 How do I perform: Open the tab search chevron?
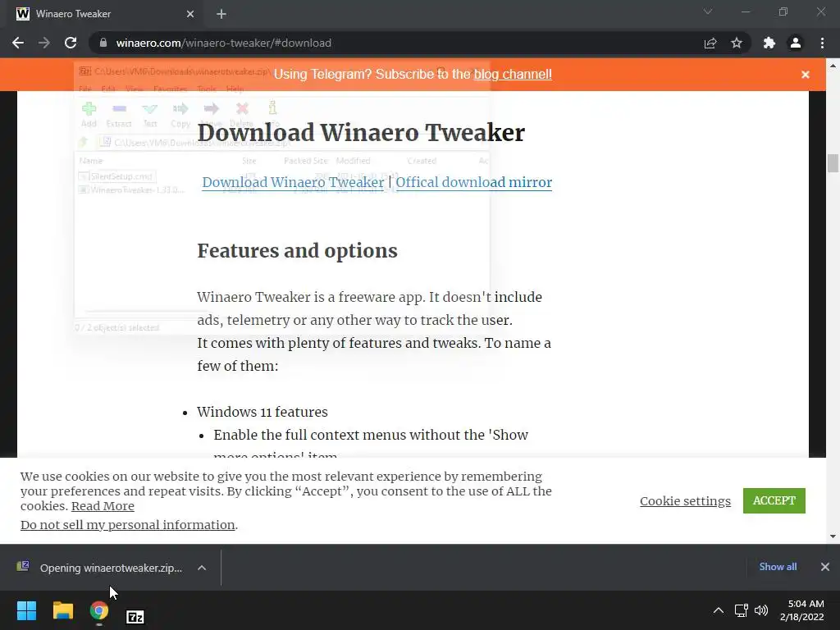[708, 11]
